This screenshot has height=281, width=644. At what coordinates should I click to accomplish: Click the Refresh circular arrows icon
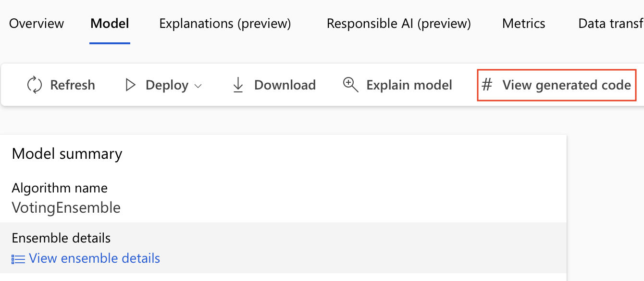34,85
